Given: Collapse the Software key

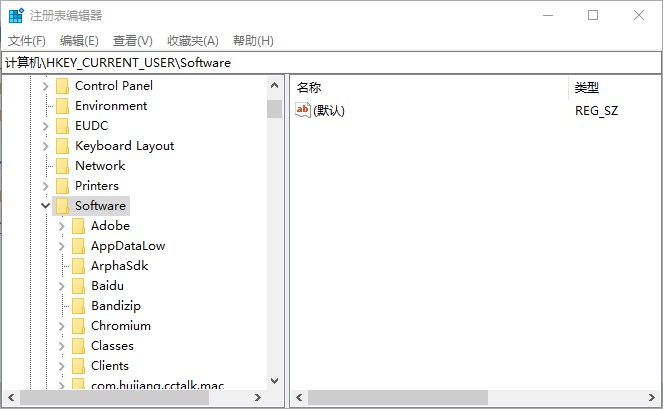Looking at the screenshot, I should pos(45,206).
